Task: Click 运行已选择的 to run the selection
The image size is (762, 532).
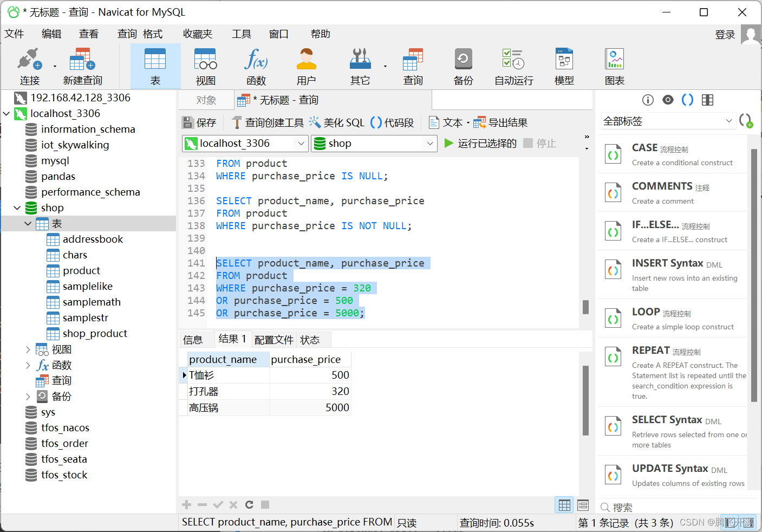Action: tap(480, 144)
